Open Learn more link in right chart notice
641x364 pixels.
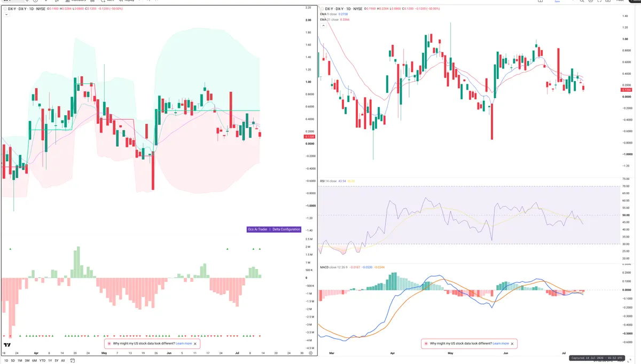click(x=501, y=344)
